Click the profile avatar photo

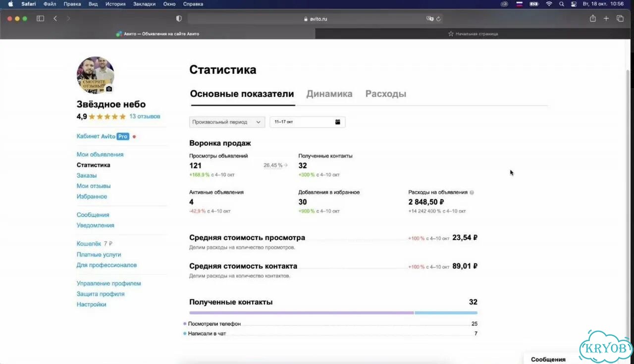pyautogui.click(x=95, y=75)
